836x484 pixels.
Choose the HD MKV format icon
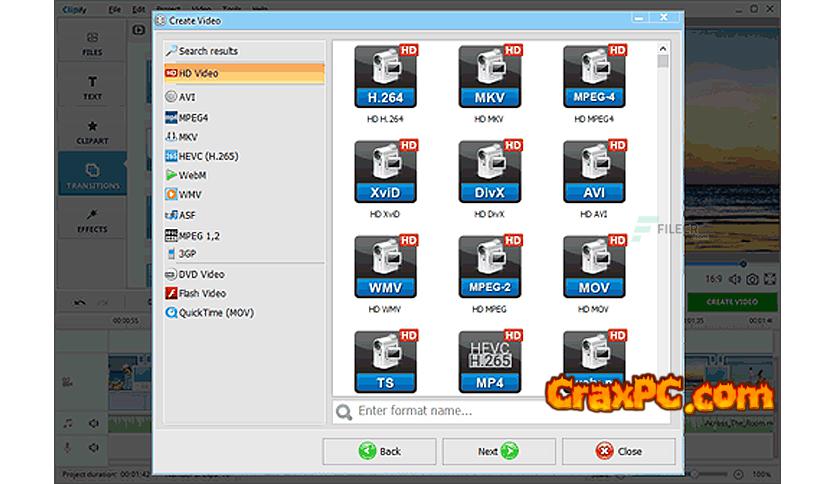pyautogui.click(x=490, y=78)
